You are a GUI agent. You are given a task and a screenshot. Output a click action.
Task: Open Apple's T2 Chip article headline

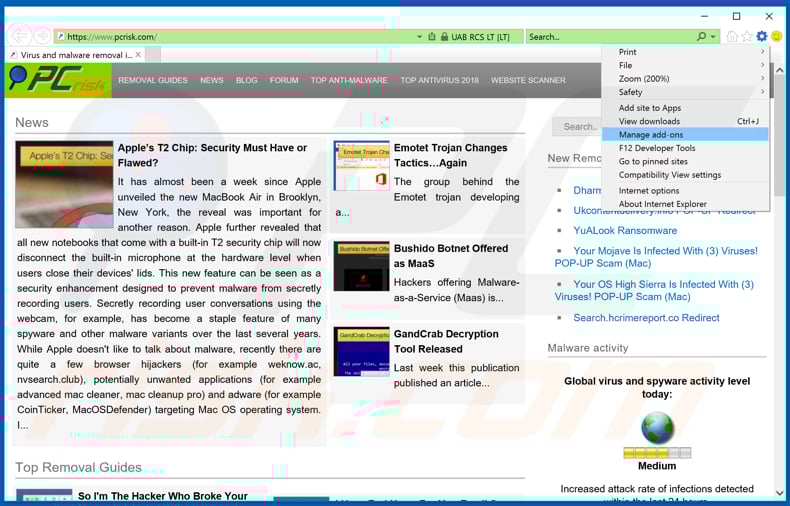pyautogui.click(x=212, y=155)
